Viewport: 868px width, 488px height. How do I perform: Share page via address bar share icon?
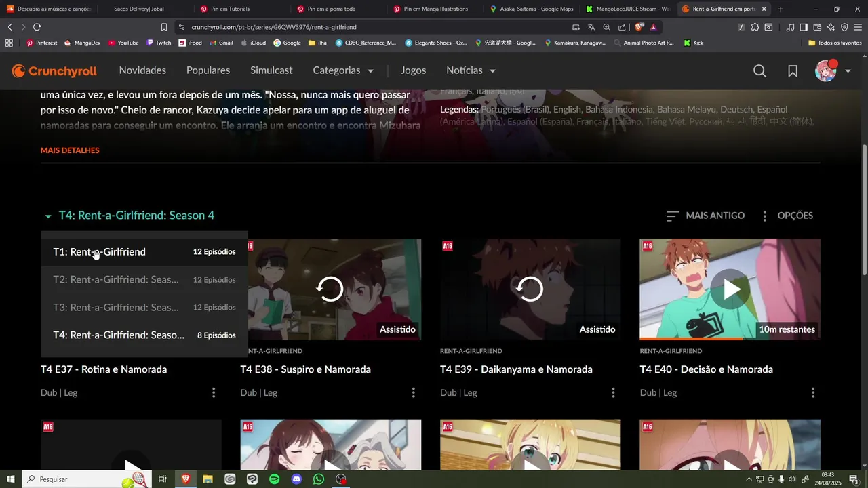pos(622,27)
